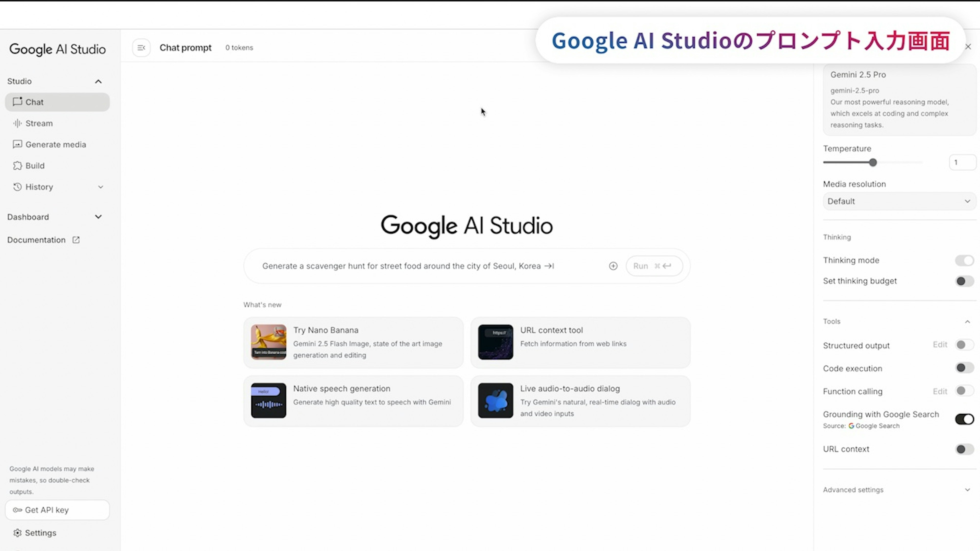
Task: Open Stream from the sidebar
Action: tap(39, 123)
